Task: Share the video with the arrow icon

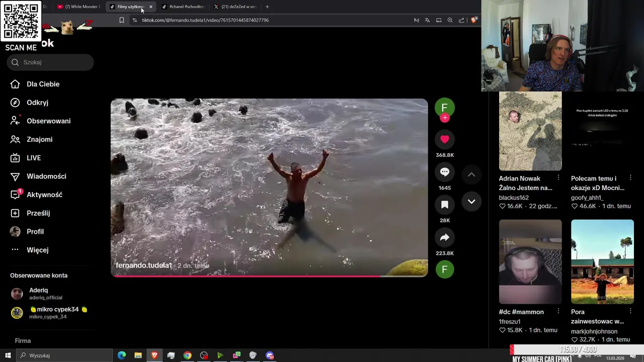Action: tap(445, 237)
